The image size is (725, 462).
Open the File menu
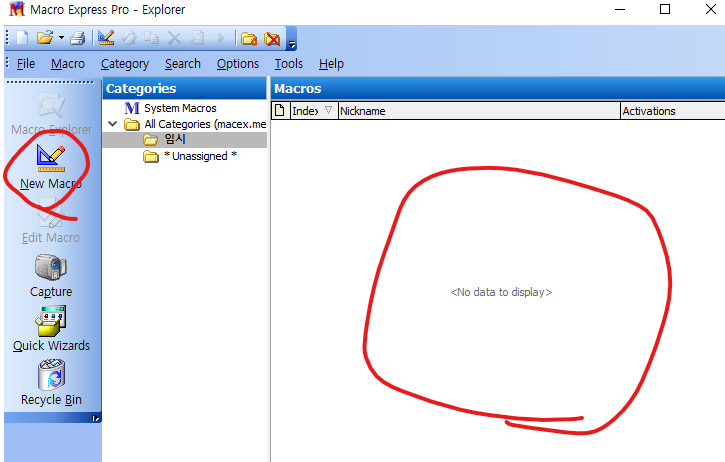(x=26, y=64)
